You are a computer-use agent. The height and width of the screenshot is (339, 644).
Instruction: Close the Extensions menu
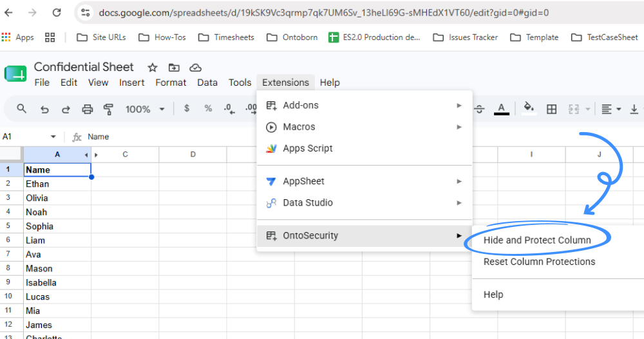pyautogui.click(x=285, y=82)
